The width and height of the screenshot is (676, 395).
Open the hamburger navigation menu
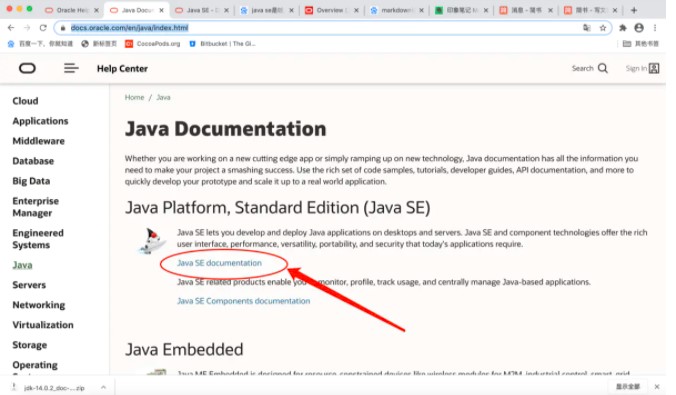click(x=71, y=68)
